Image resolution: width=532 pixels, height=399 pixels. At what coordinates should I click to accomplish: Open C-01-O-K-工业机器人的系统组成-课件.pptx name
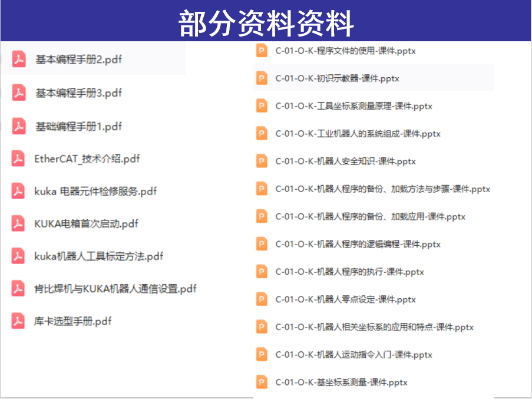click(358, 134)
